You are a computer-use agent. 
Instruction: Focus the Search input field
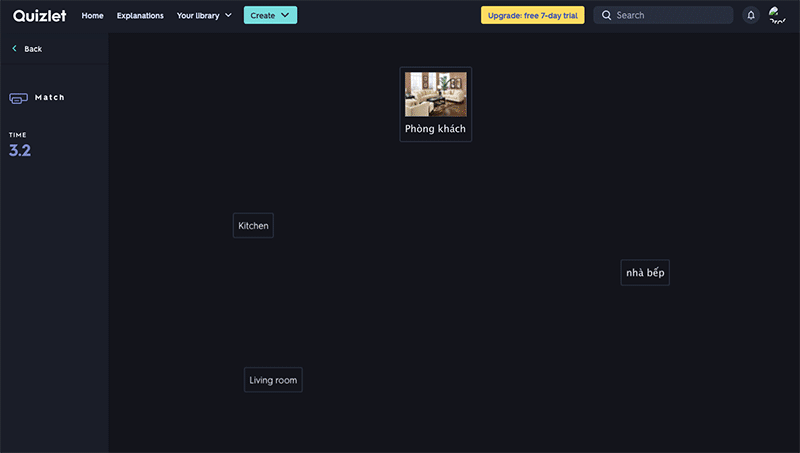(x=670, y=15)
